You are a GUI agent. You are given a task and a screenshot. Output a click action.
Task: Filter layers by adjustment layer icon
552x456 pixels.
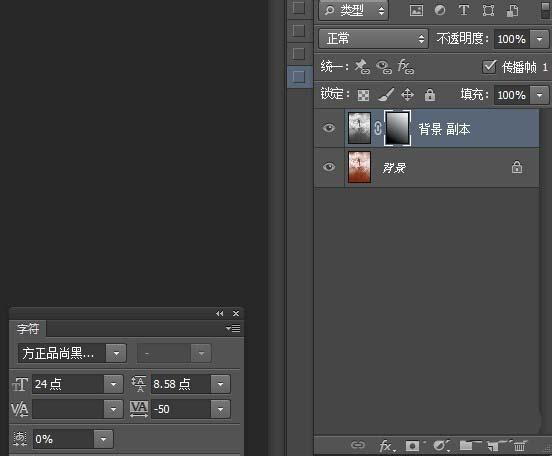440,10
